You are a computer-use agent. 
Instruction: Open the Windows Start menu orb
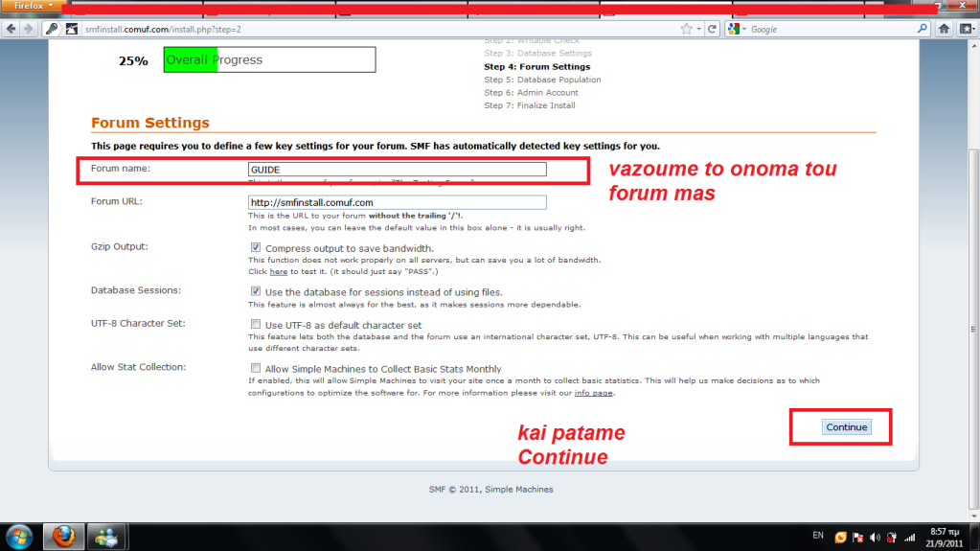click(19, 535)
